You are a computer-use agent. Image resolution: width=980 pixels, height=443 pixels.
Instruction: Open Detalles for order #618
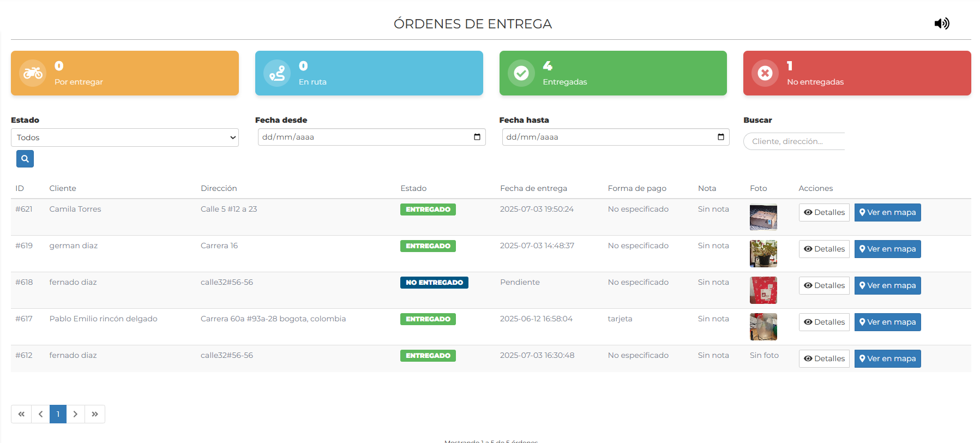(824, 285)
